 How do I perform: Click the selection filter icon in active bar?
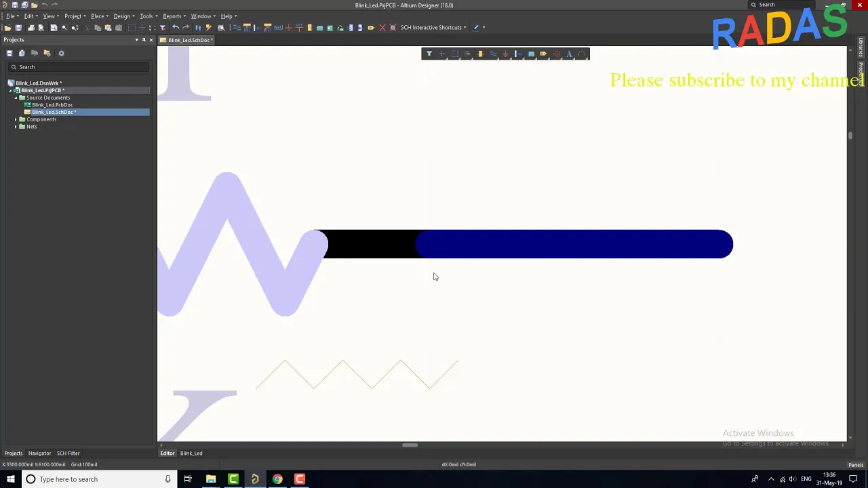429,54
